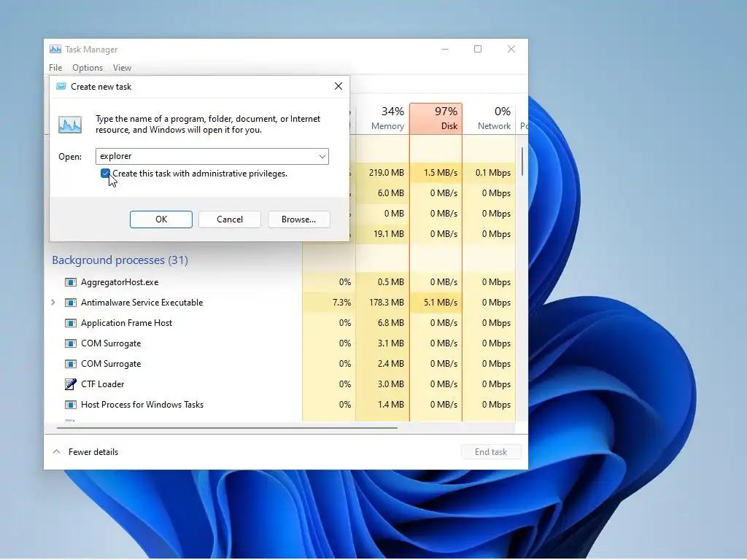Click the Task Manager title bar icon

(55, 49)
